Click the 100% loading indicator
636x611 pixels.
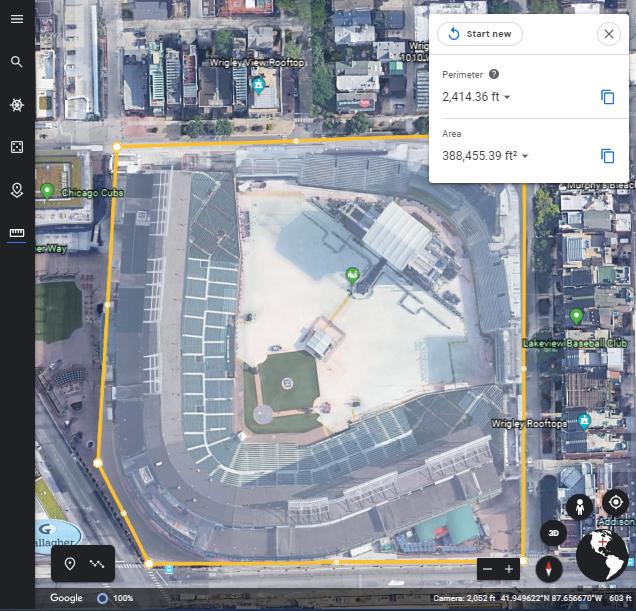tap(115, 598)
